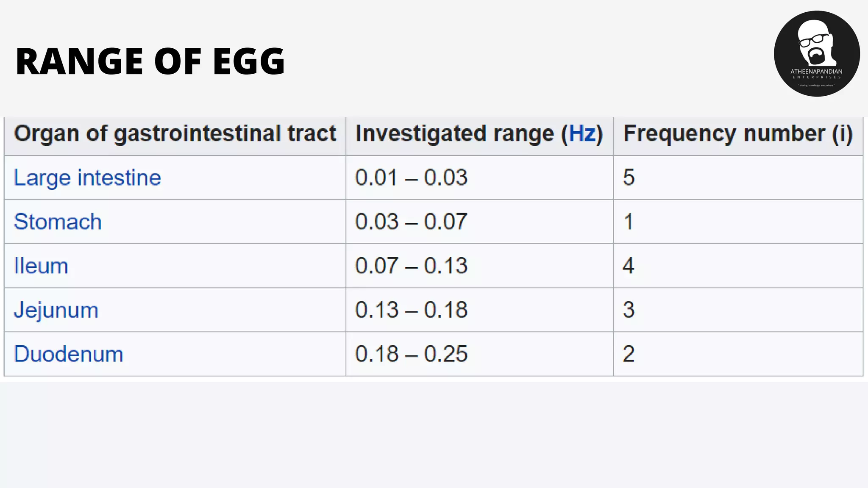Select the 0.01 – 0.03 range cell

point(411,177)
